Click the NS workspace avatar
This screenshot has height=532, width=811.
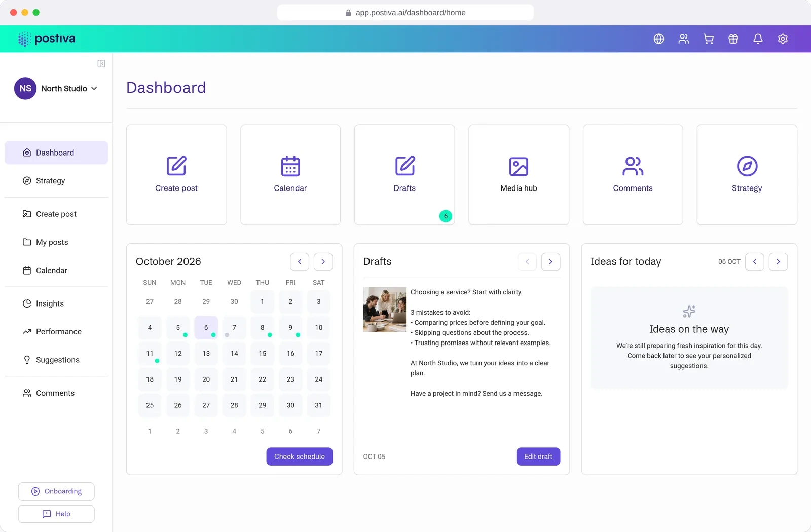pyautogui.click(x=25, y=88)
